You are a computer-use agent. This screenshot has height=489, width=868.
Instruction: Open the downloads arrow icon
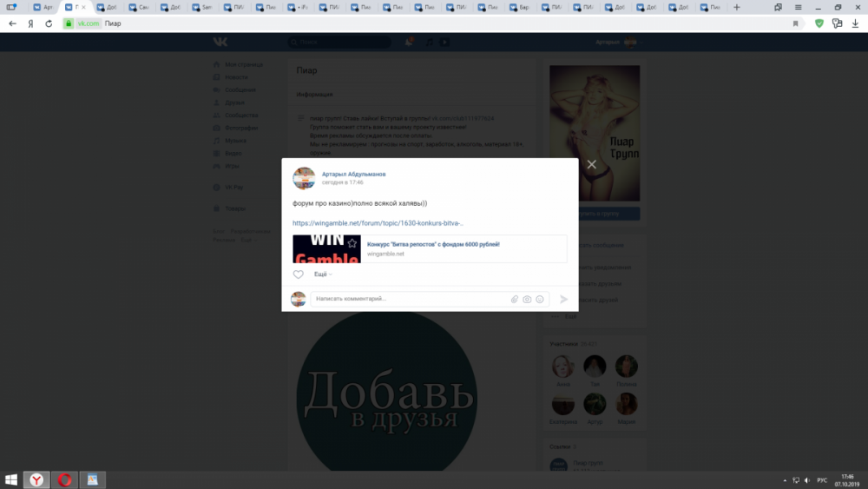click(x=855, y=23)
